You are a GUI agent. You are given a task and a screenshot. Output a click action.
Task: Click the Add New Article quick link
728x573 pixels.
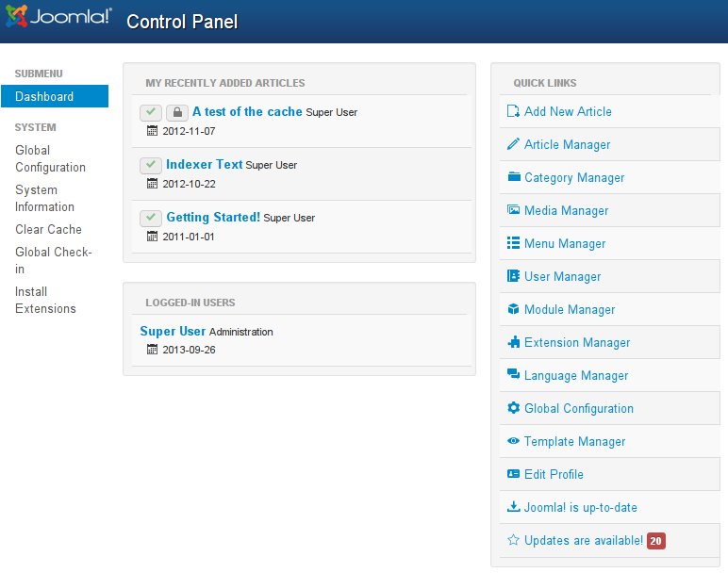[568, 111]
